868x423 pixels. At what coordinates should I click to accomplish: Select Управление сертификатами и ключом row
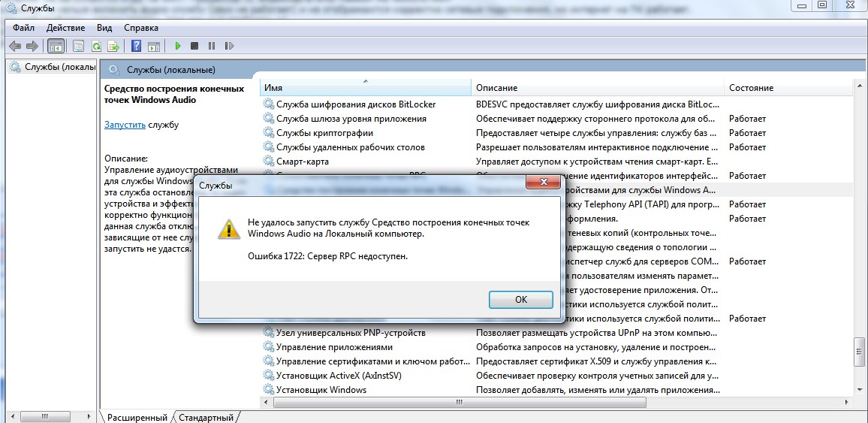point(556,361)
